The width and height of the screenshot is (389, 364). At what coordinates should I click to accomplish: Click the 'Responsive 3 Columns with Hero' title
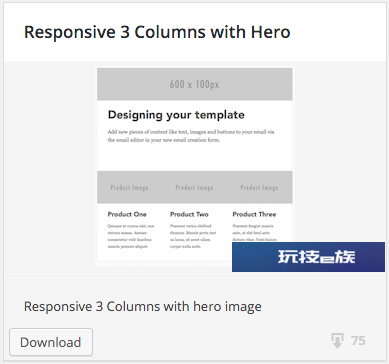(x=157, y=32)
